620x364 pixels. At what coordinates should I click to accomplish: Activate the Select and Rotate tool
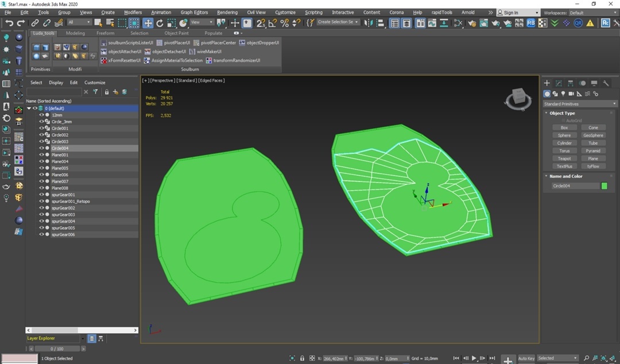[160, 23]
